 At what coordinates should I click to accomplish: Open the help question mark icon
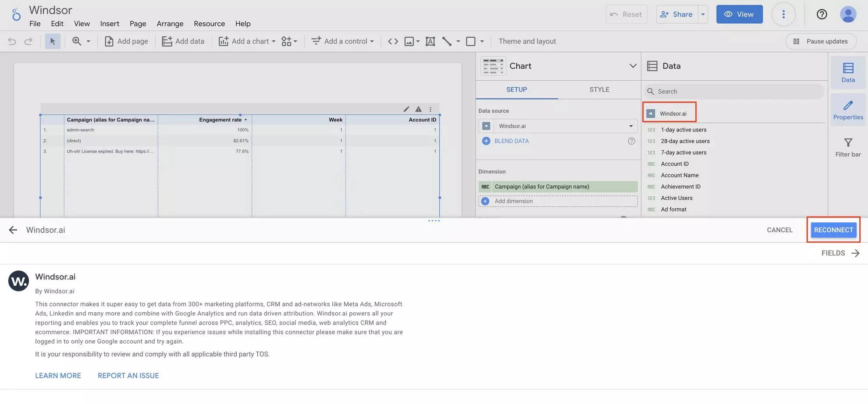tap(822, 14)
